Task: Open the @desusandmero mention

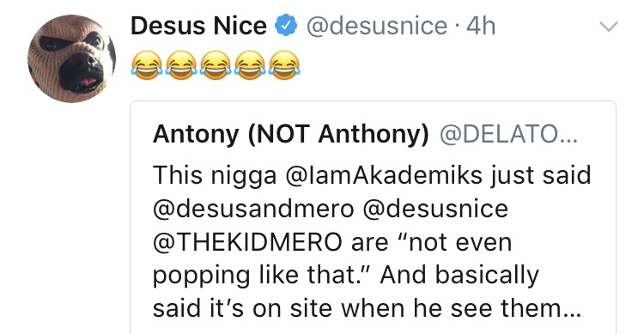Action: click(x=253, y=210)
